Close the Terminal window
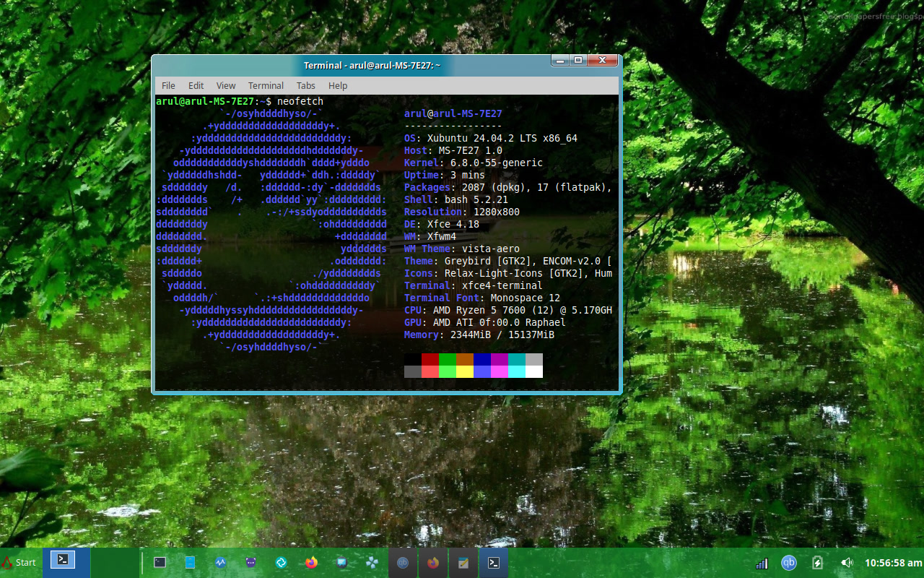The width and height of the screenshot is (924, 578). pos(602,61)
